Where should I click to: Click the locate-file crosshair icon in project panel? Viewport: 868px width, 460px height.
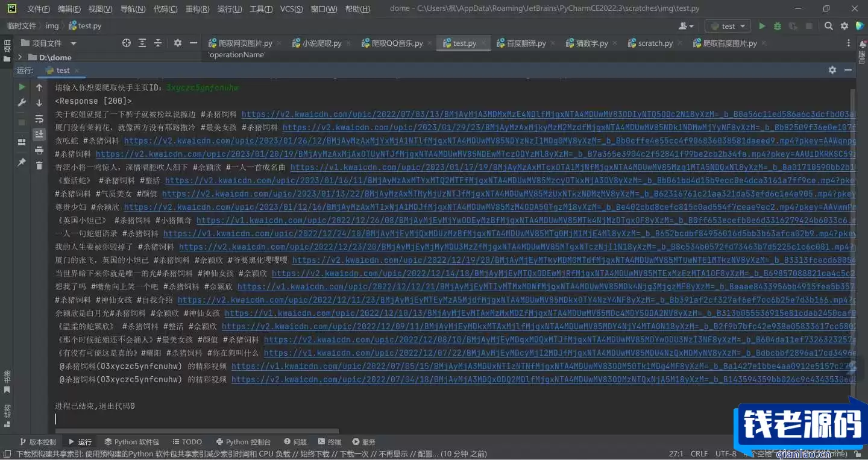tap(127, 43)
